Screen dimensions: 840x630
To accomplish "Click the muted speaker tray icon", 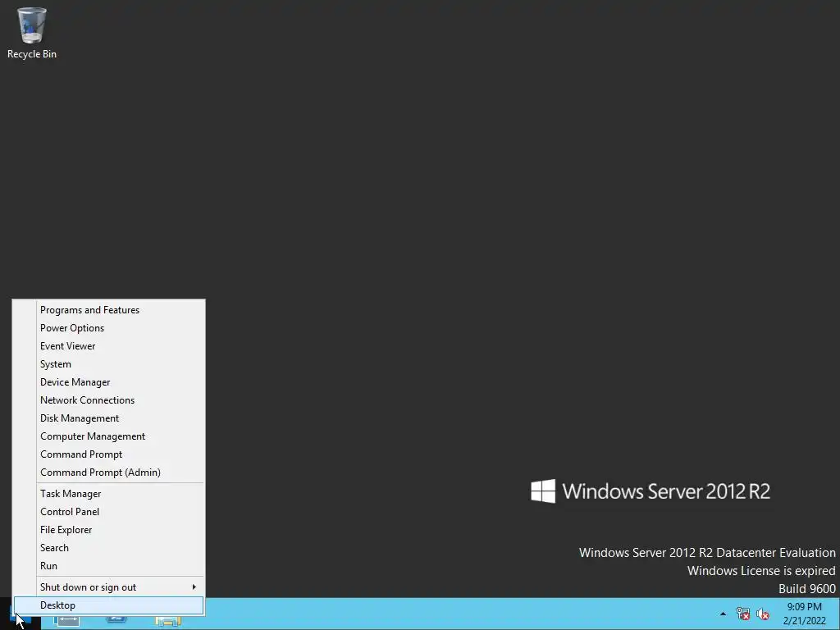I will click(x=762, y=614).
